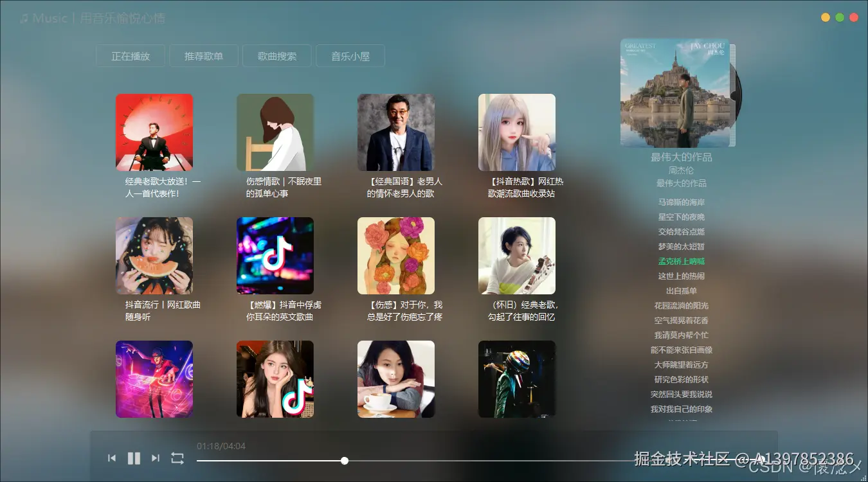Click lyric line 我对我自己的印象

(682, 409)
